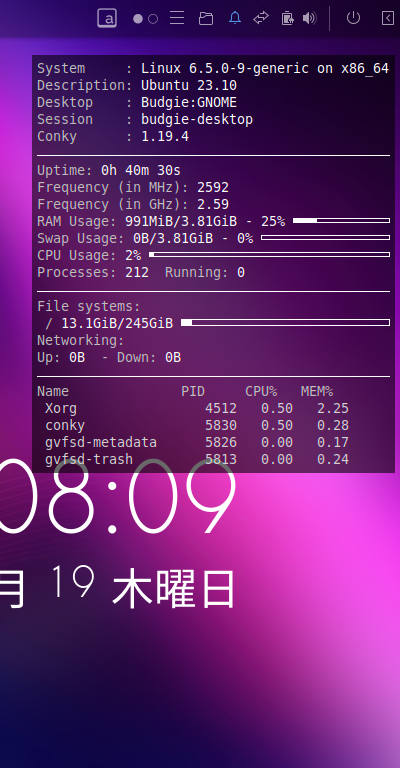The width and height of the screenshot is (400, 768).
Task: Click the Down: 0B network value
Action: pos(149,358)
